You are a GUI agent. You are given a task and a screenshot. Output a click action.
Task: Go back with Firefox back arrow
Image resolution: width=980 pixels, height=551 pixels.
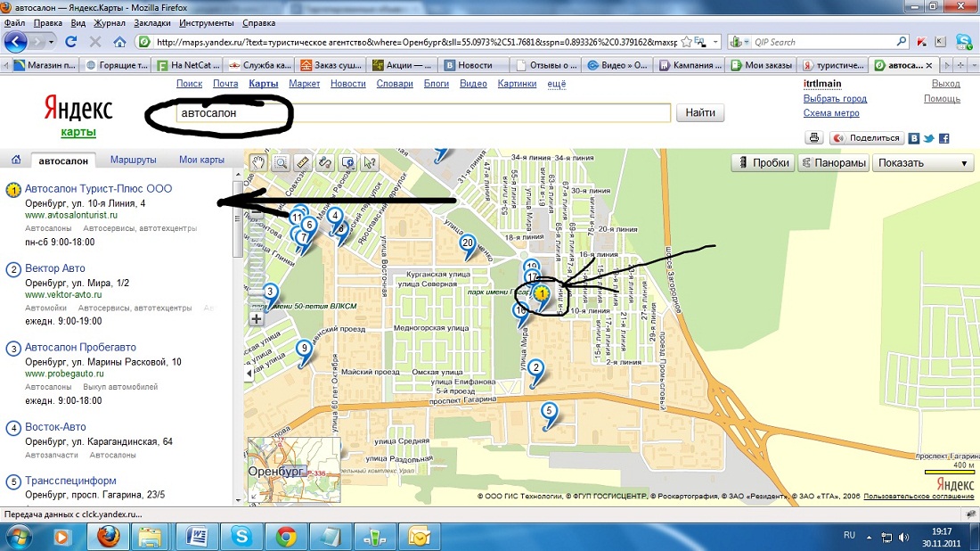(16, 42)
